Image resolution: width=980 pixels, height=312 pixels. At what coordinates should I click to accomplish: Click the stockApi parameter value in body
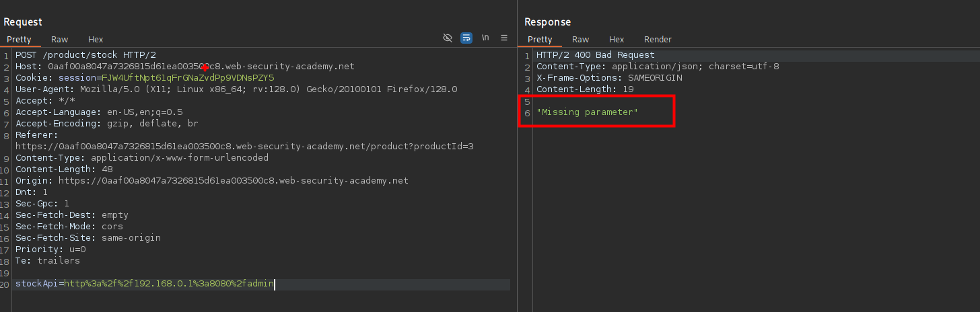pos(169,284)
